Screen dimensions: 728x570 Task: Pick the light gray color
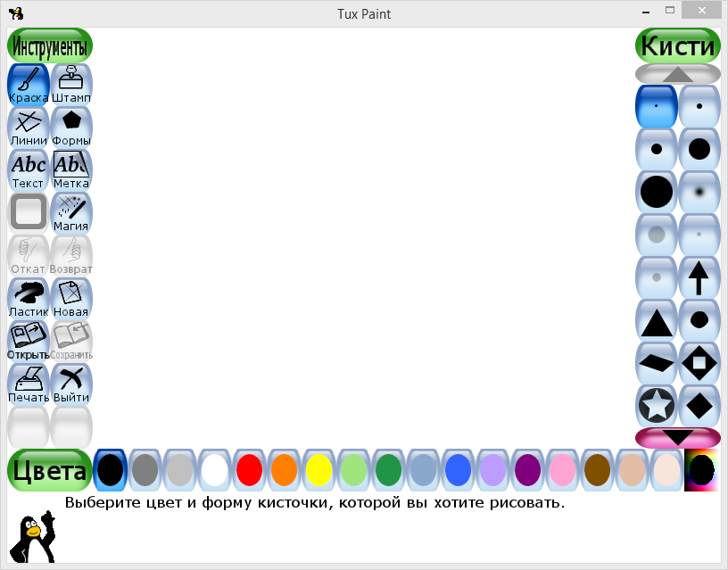(179, 470)
